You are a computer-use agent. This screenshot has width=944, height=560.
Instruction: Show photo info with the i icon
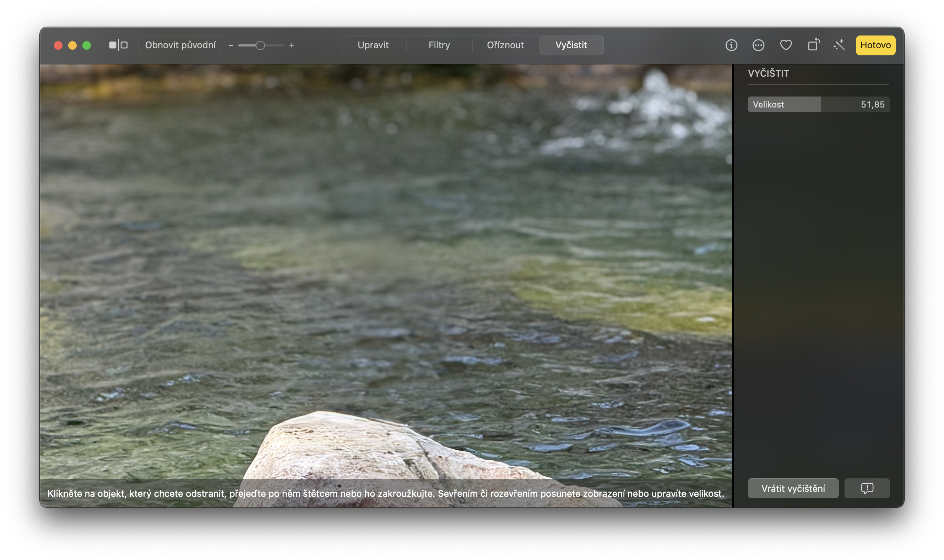[731, 45]
